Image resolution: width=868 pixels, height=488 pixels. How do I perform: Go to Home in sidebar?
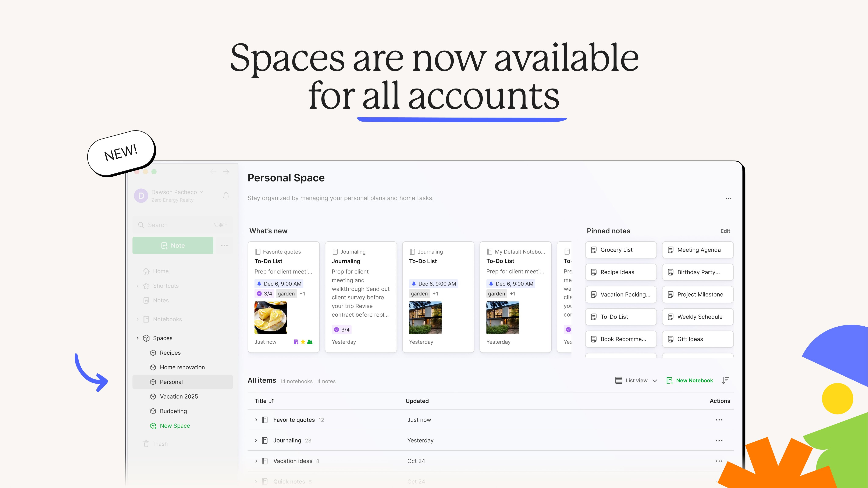coord(160,271)
